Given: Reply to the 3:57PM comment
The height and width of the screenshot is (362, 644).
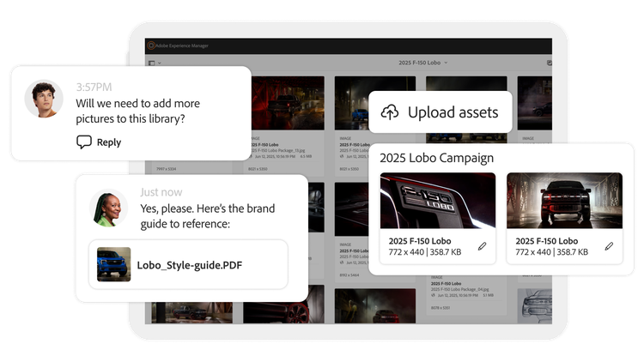Looking at the screenshot, I should pos(99,142).
